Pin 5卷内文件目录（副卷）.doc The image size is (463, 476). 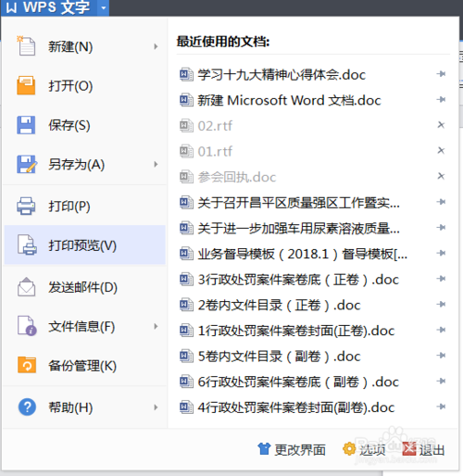pyautogui.click(x=441, y=356)
